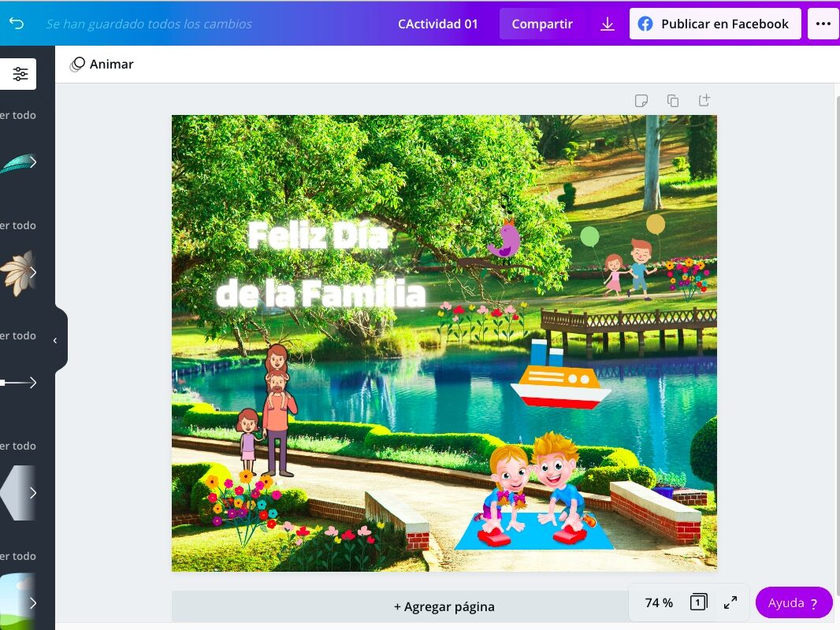The height and width of the screenshot is (630, 840).
Task: Click the Compartir button
Action: [542, 24]
